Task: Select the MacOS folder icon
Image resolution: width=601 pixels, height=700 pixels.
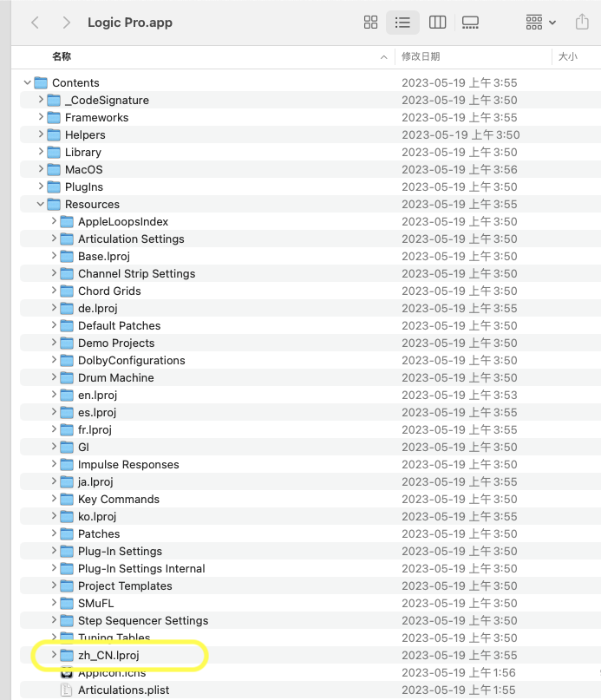Action: (x=54, y=170)
